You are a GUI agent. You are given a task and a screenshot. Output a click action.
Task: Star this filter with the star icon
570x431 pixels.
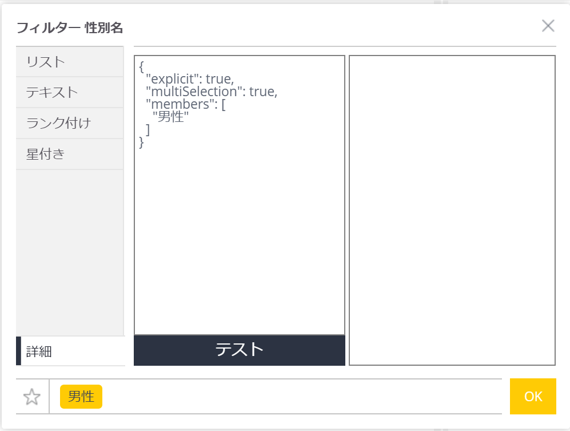point(32,396)
